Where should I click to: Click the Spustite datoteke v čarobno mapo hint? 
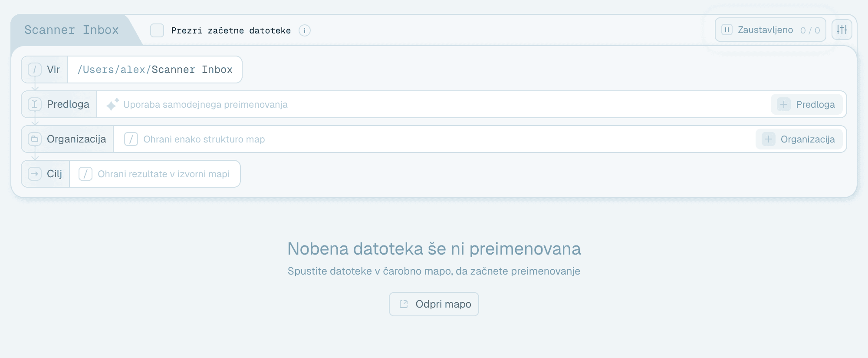(x=434, y=271)
